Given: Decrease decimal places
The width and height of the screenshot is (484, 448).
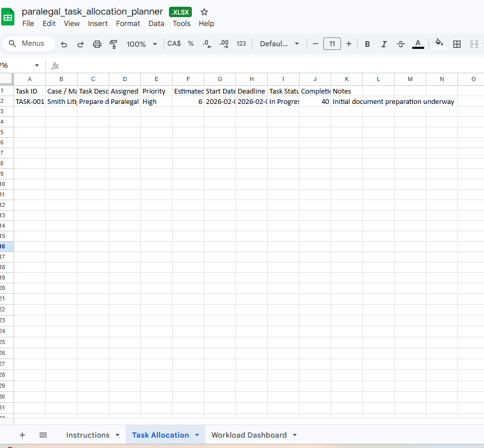Looking at the screenshot, I should pyautogui.click(x=206, y=44).
